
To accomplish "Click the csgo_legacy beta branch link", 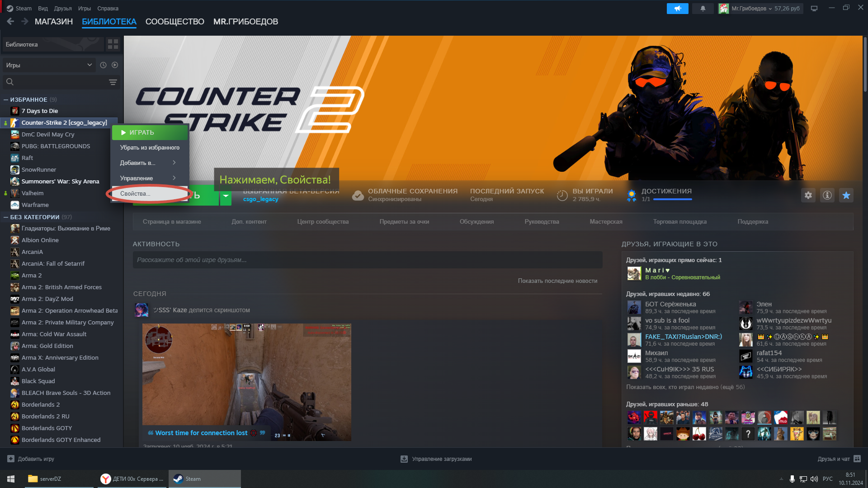I will click(x=261, y=199).
